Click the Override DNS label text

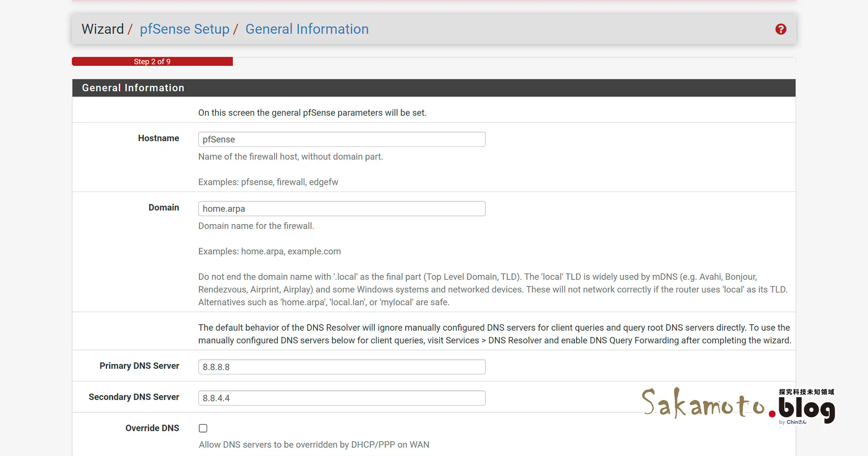[x=152, y=428]
